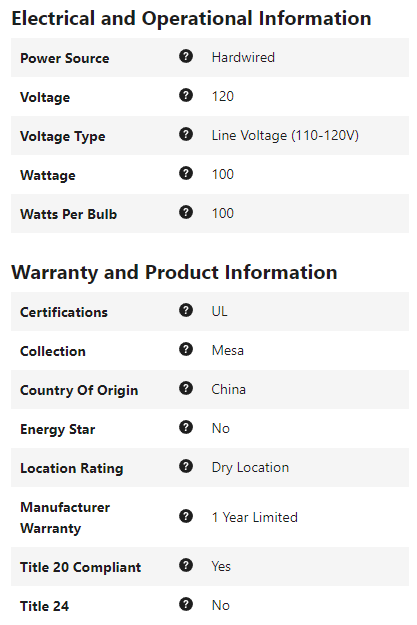Image resolution: width=417 pixels, height=625 pixels.
Task: Select the Hardwired power source value
Action: coord(243,57)
